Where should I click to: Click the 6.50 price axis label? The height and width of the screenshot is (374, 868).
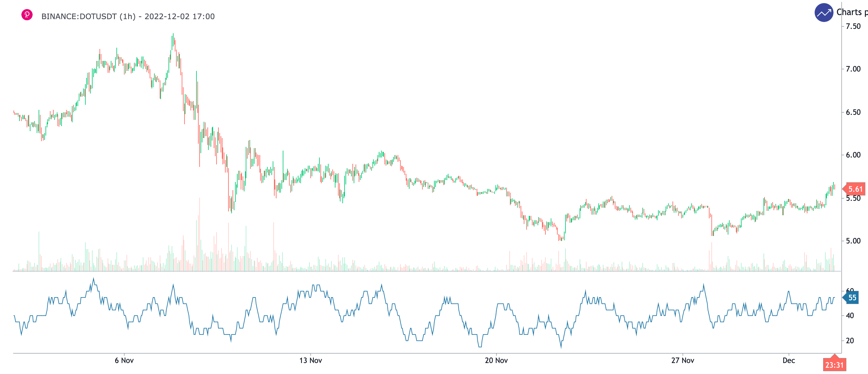click(853, 112)
